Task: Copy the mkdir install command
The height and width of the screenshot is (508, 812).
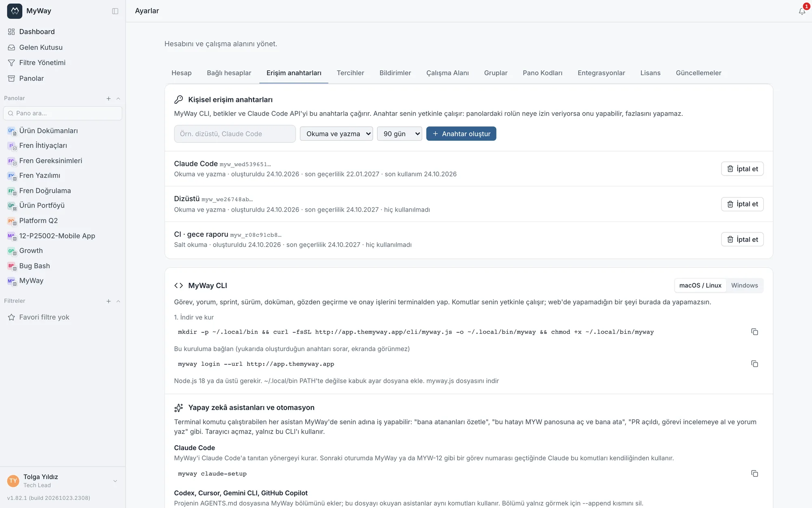Action: tap(754, 332)
